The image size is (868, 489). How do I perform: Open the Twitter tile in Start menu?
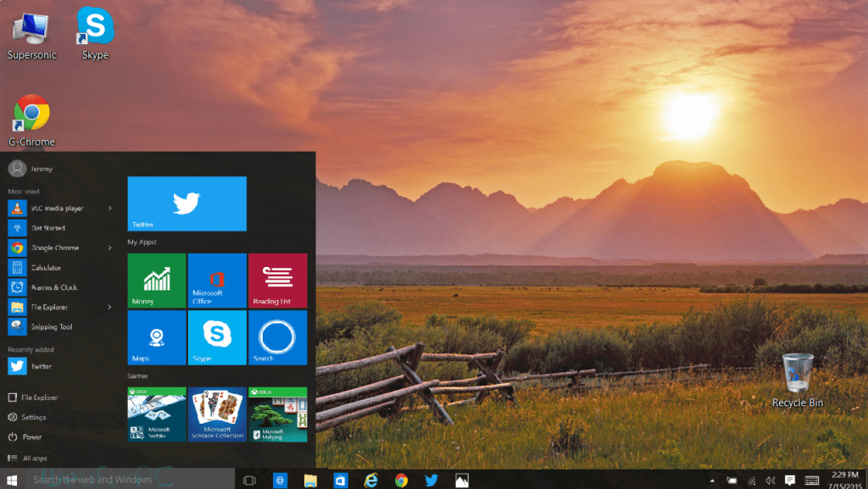pyautogui.click(x=187, y=203)
